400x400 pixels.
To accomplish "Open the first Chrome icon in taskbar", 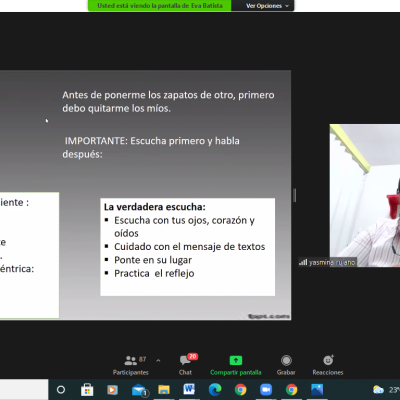I will click(x=240, y=389).
